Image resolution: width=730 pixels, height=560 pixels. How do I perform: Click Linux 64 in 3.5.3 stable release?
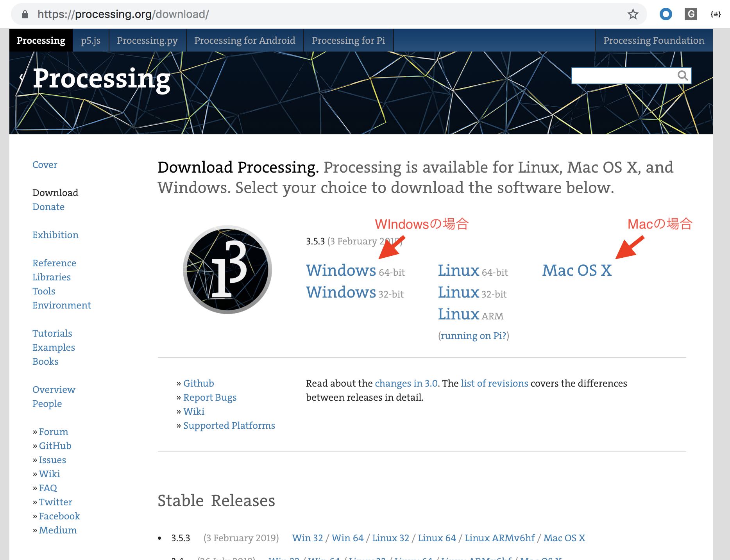tap(437, 538)
